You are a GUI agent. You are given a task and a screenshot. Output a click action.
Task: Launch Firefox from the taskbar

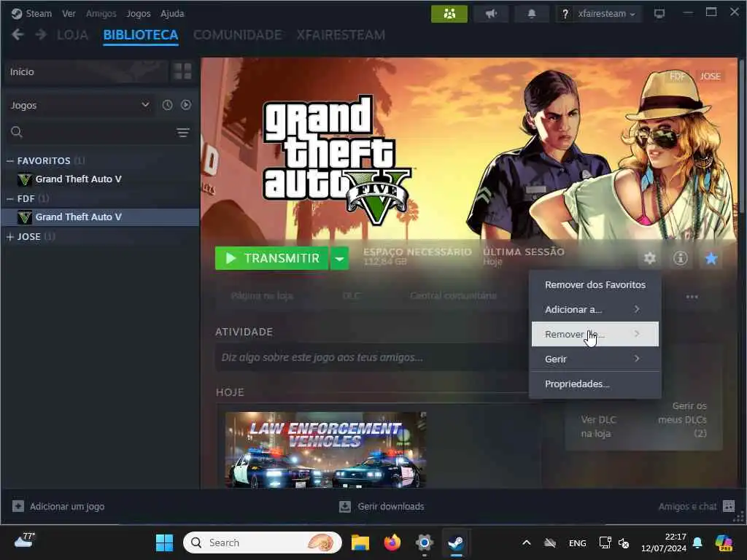click(x=392, y=542)
